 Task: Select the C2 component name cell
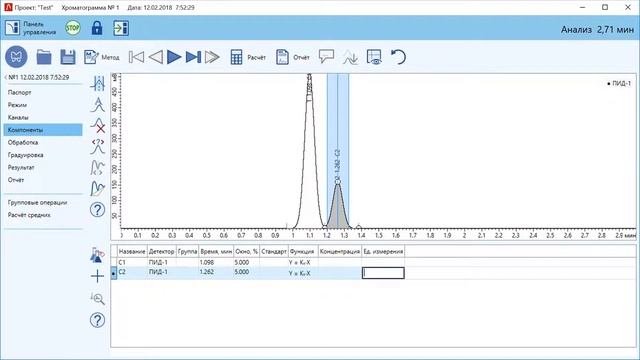pos(132,272)
